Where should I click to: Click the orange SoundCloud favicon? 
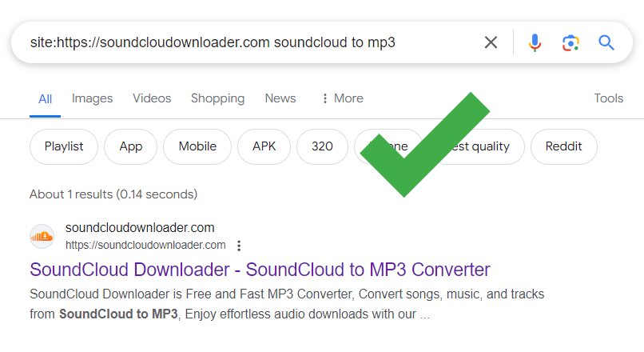pyautogui.click(x=42, y=236)
